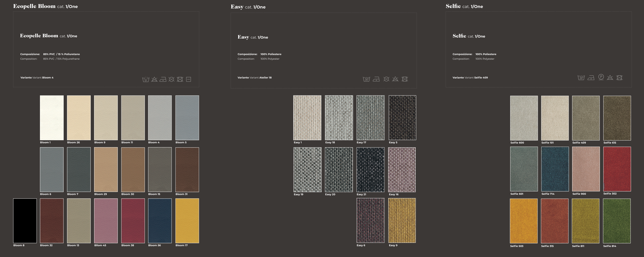Pick the Selfie 814 green fabric swatch

click(617, 221)
